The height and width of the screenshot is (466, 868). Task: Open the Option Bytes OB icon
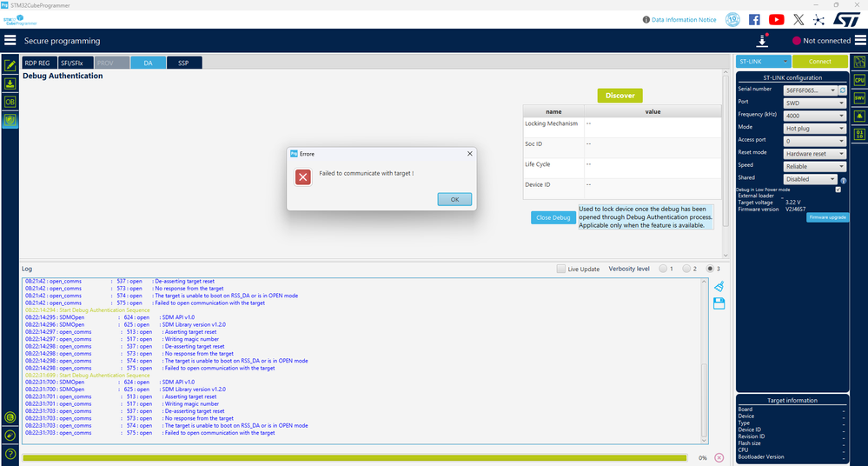10,102
